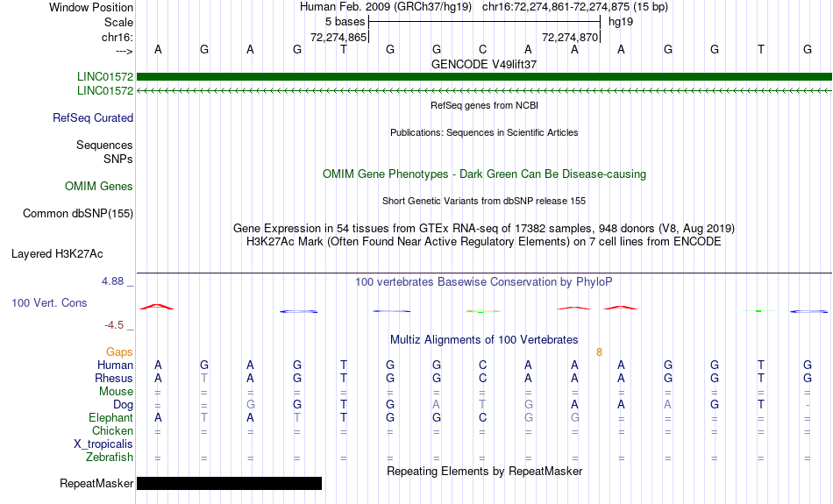Click the RepeatMasker track label
Image resolution: width=833 pixels, height=504 pixels.
[96, 483]
